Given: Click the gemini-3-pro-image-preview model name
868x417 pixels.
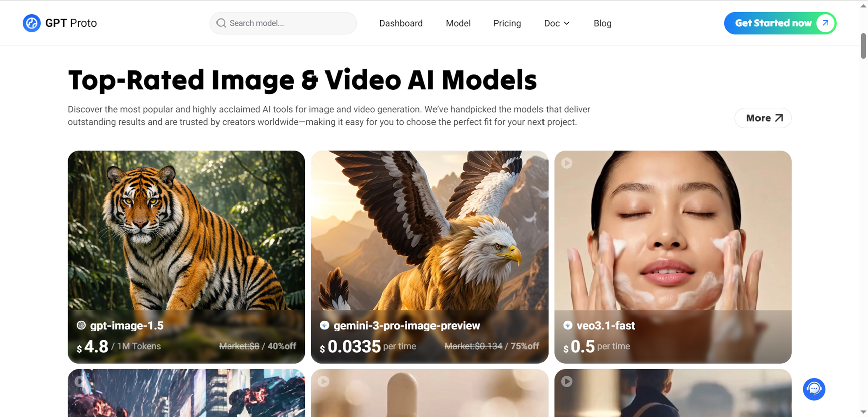Looking at the screenshot, I should tap(406, 326).
